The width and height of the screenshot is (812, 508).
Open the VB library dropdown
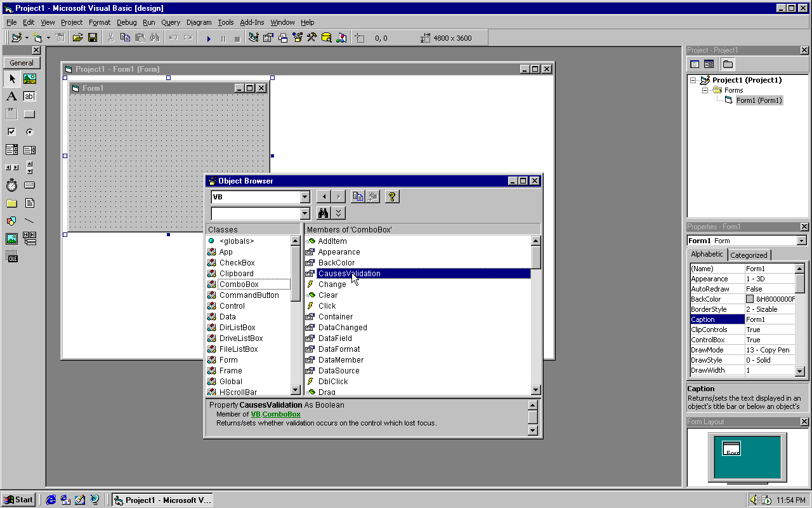[x=305, y=197]
